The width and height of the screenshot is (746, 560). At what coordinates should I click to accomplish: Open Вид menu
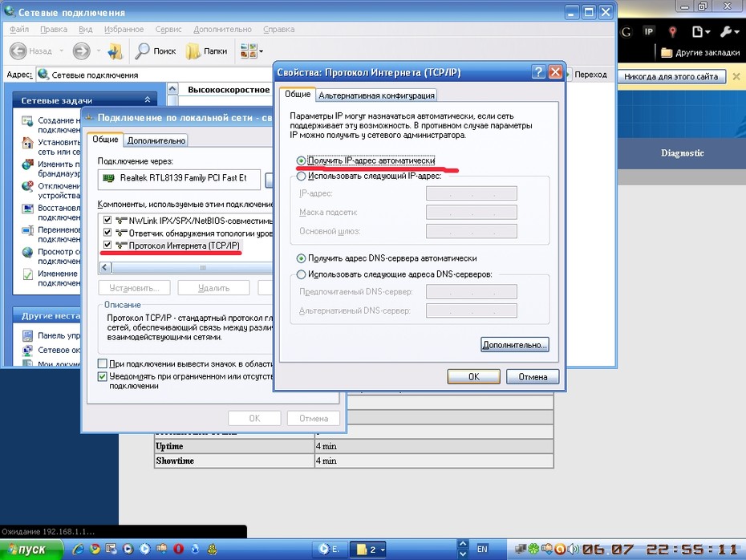coord(86,30)
